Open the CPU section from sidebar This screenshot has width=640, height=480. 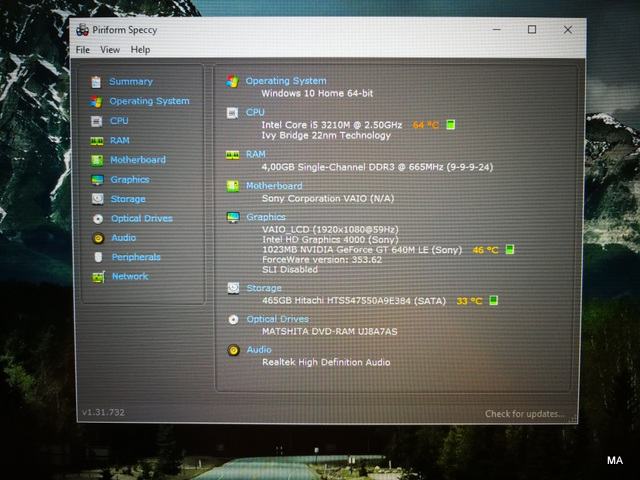coord(119,121)
